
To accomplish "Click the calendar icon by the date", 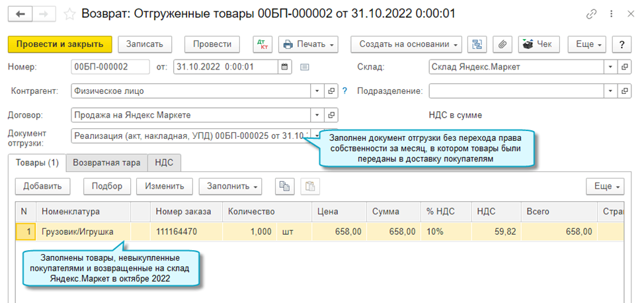I will 284,67.
